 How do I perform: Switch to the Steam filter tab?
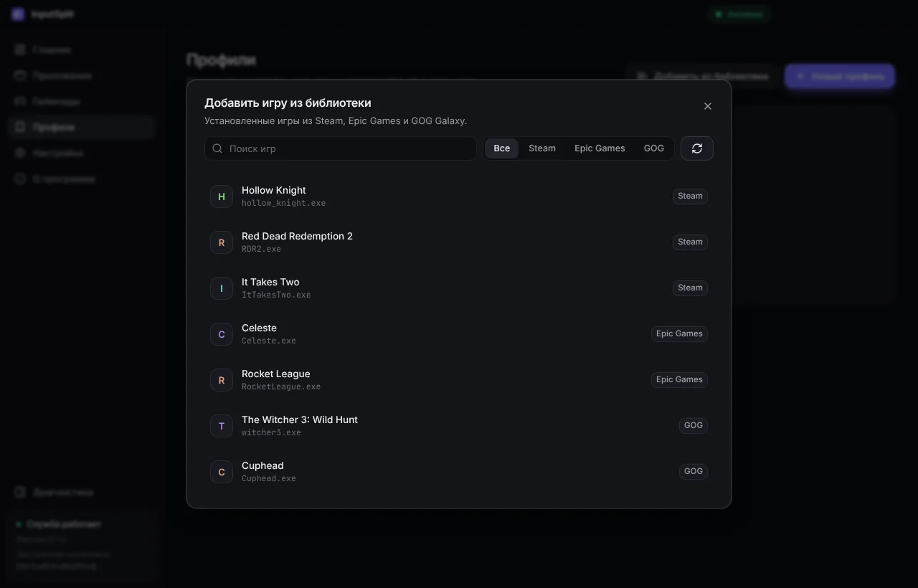(542, 148)
